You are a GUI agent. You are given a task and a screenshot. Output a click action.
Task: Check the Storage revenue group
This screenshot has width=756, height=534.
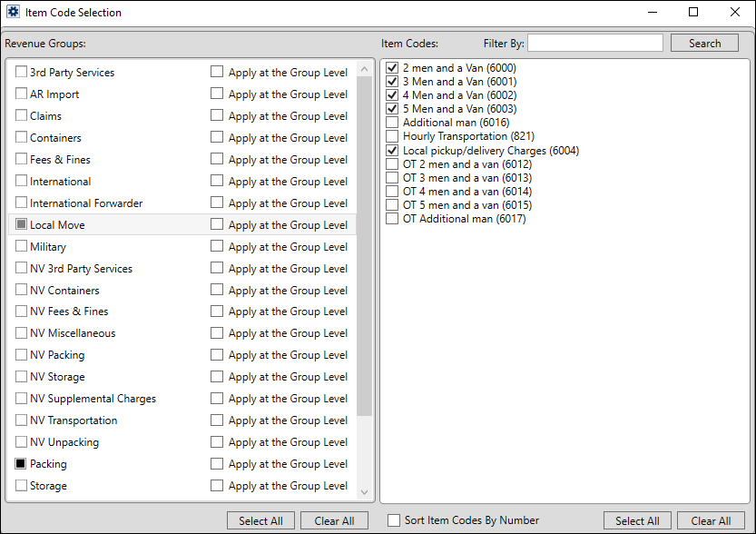pos(20,486)
